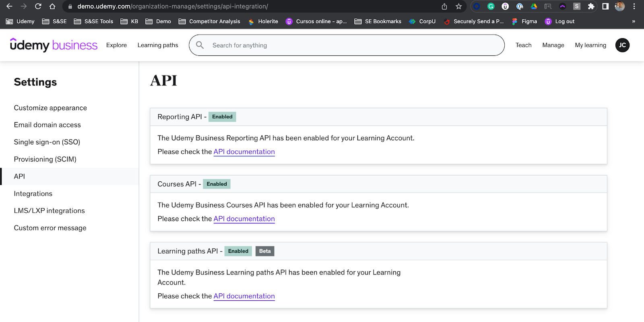Open the Chrome profile avatar
Image resolution: width=644 pixels, height=322 pixels.
620,6
